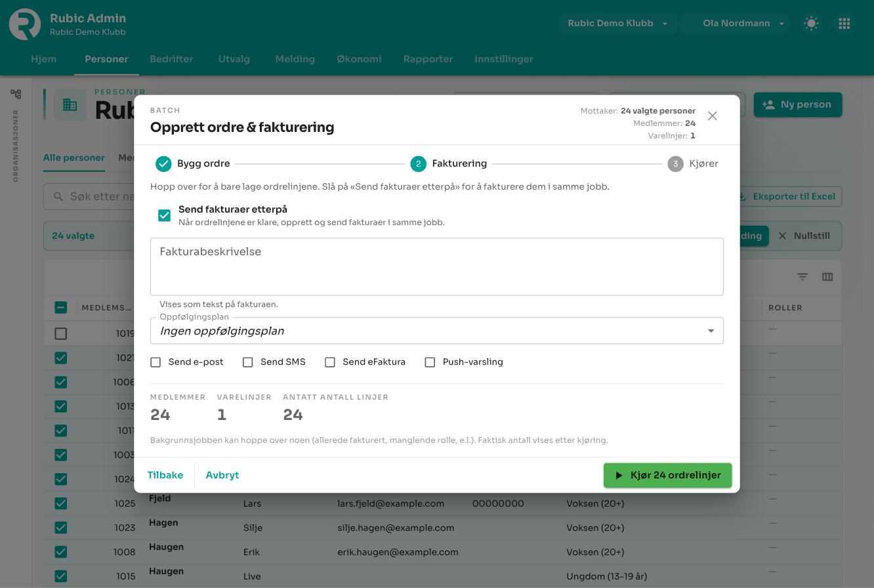Open the organization tree sidebar icon

pos(16,94)
